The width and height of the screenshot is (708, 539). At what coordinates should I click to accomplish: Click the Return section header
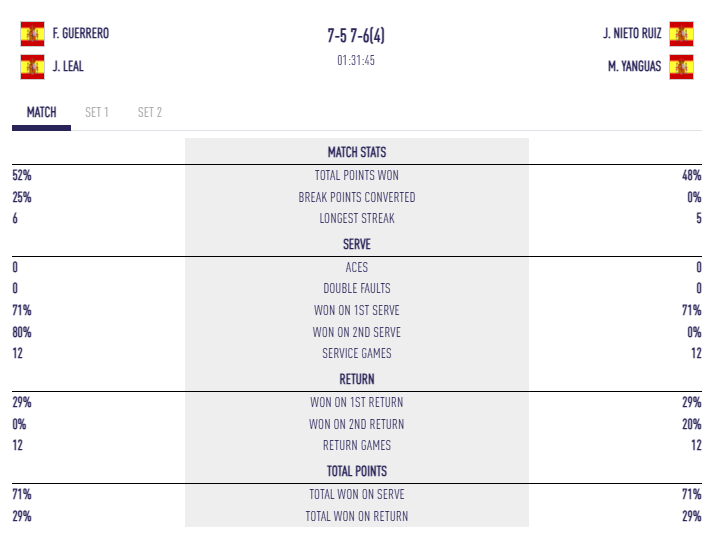357,379
